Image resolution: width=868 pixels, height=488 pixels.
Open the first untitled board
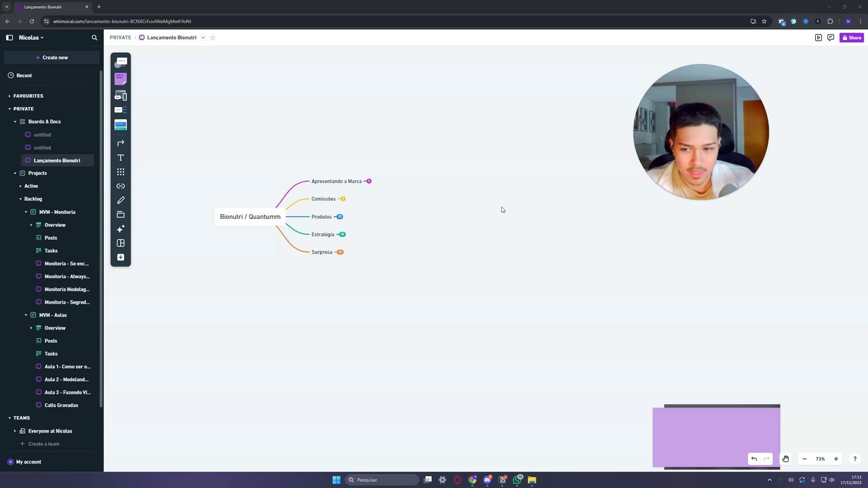click(42, 135)
